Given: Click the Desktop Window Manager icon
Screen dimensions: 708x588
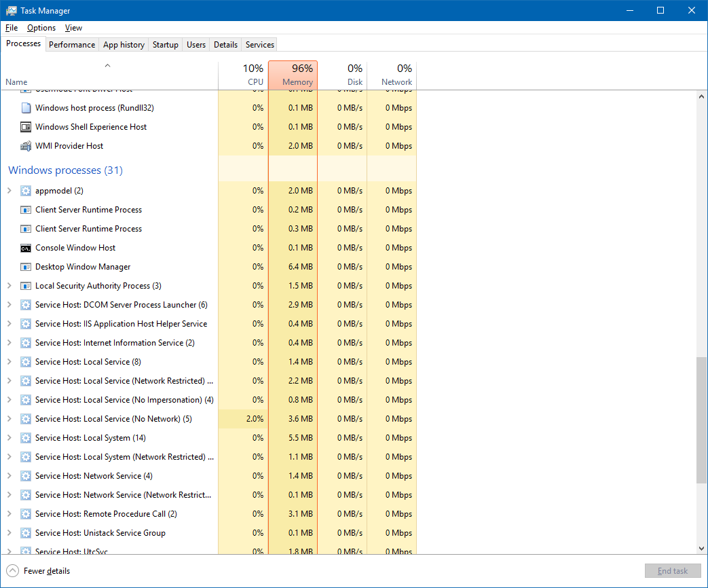Looking at the screenshot, I should click(x=26, y=267).
